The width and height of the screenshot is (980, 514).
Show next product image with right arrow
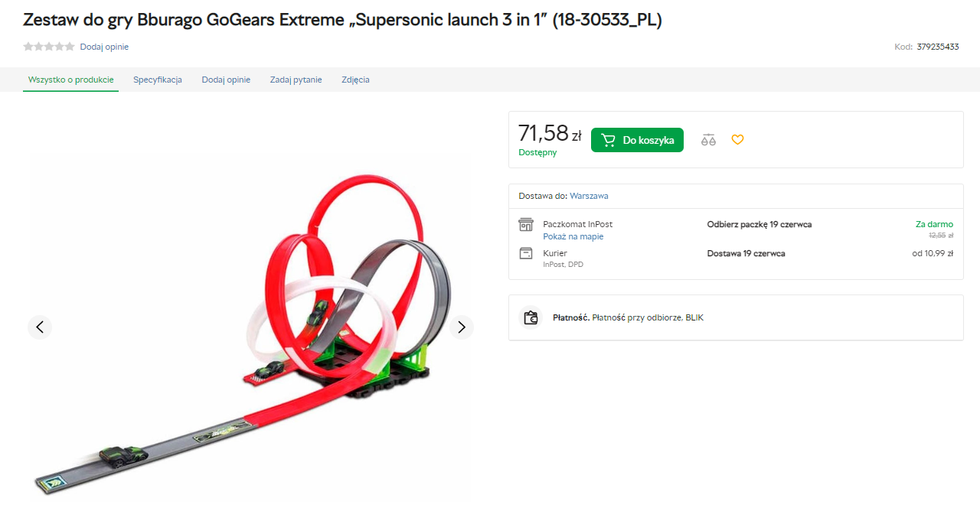click(x=461, y=327)
